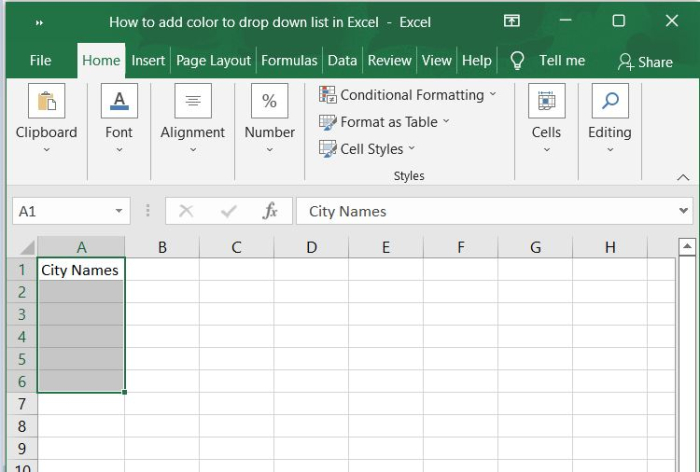The image size is (700, 472).
Task: Expand the Quick Access Toolbar overflow
Action: pyautogui.click(x=39, y=22)
